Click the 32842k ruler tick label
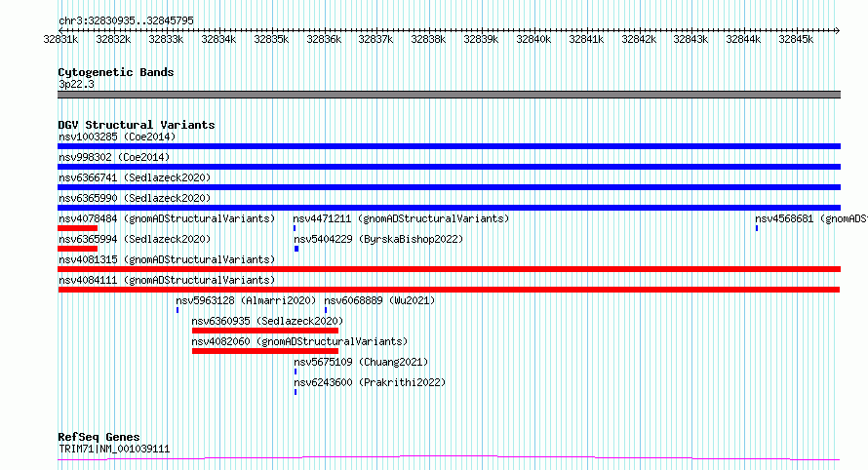Viewport: 868px width, 470px height. pos(639,39)
